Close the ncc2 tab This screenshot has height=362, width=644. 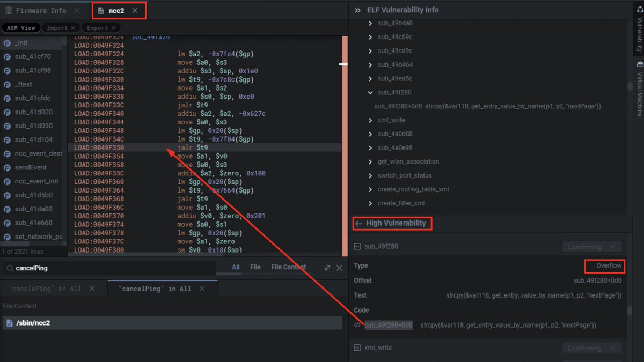(135, 10)
